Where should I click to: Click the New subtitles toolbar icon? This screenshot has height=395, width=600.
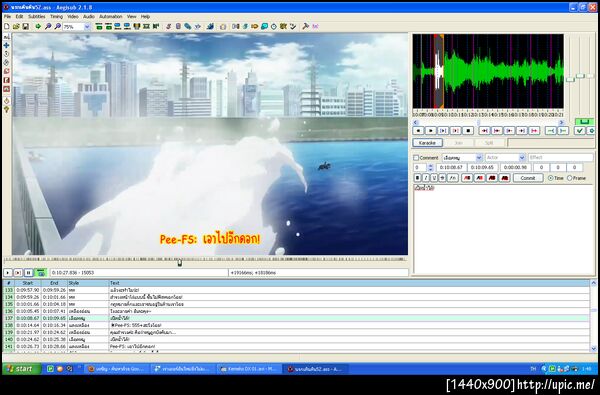click(7, 26)
